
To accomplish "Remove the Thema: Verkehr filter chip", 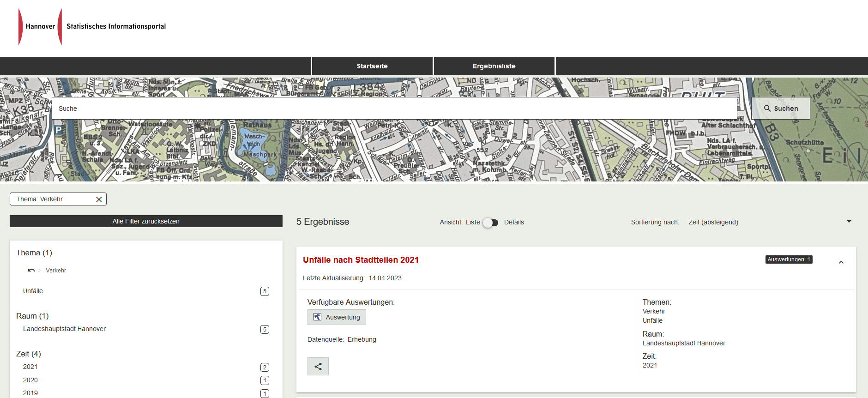I will [x=99, y=199].
